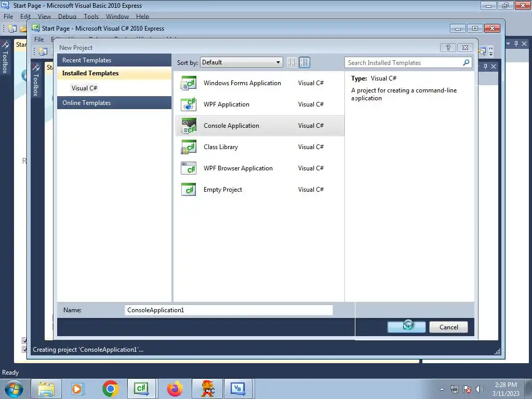Select the WPF Browser Application label

[x=238, y=168]
